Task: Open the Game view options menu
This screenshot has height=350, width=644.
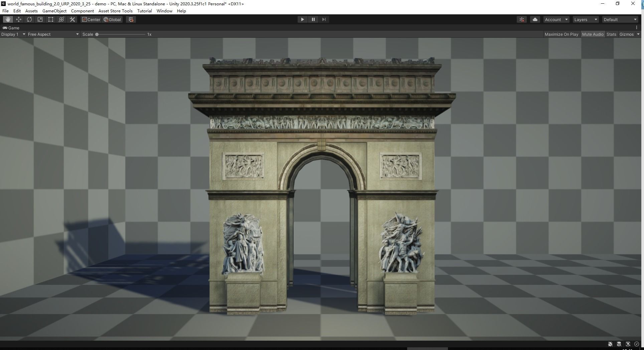Action: coord(637,28)
